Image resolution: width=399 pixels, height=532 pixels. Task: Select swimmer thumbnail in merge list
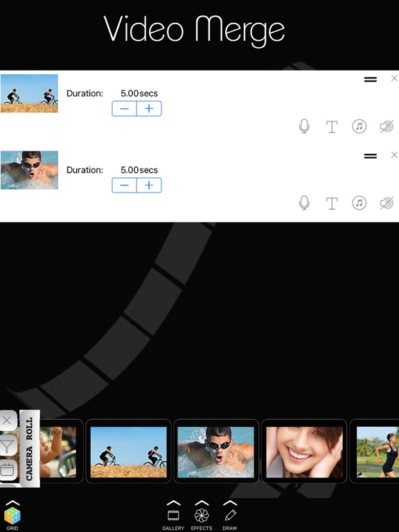click(29, 170)
